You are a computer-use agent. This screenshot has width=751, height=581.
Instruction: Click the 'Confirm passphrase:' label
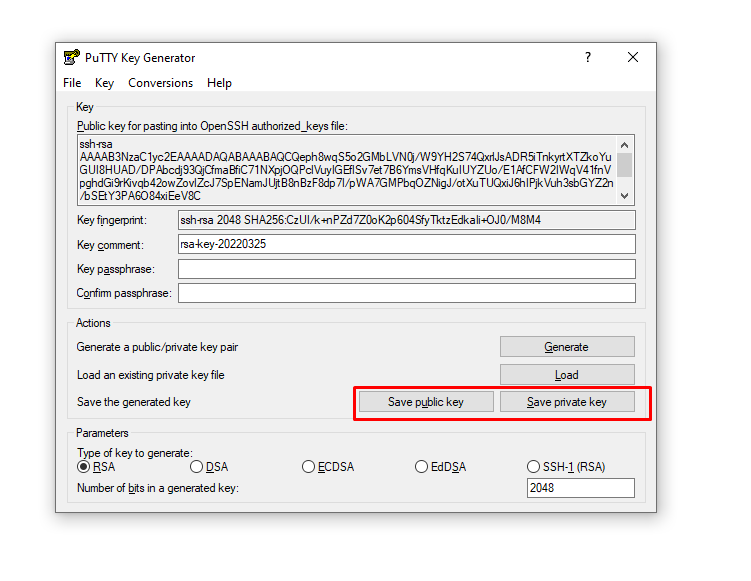pos(124,293)
